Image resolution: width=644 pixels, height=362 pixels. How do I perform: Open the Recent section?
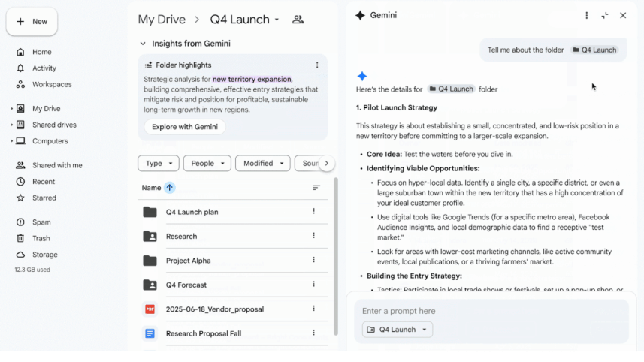tap(44, 182)
